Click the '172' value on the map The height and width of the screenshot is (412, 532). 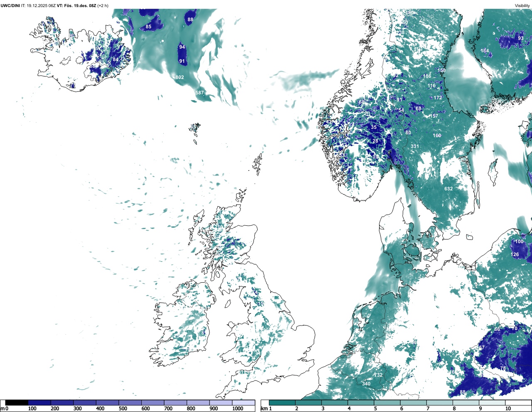tap(438, 98)
